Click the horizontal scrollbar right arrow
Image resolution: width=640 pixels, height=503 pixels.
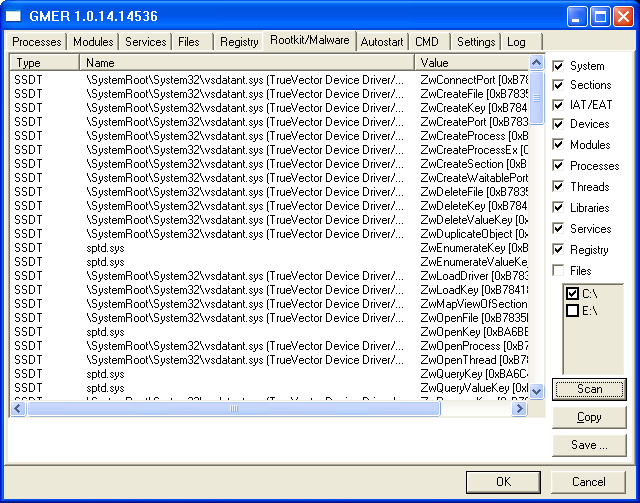pos(519,408)
